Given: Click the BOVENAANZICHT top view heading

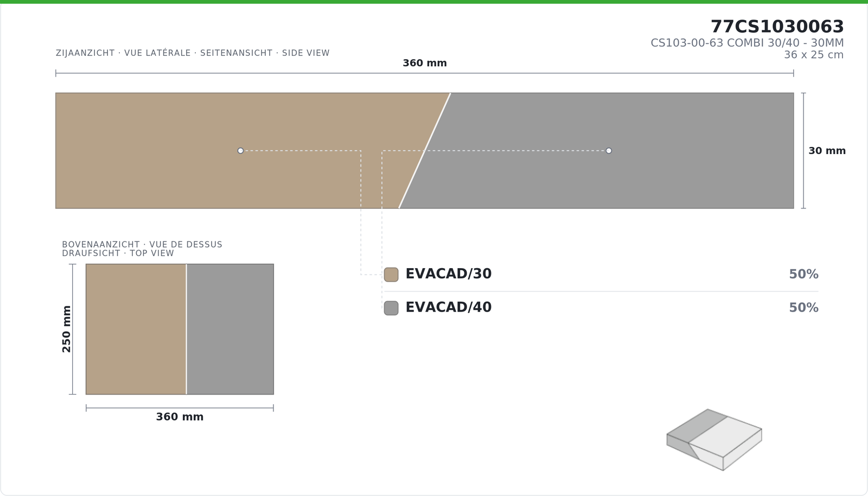Looking at the screenshot, I should tap(142, 249).
